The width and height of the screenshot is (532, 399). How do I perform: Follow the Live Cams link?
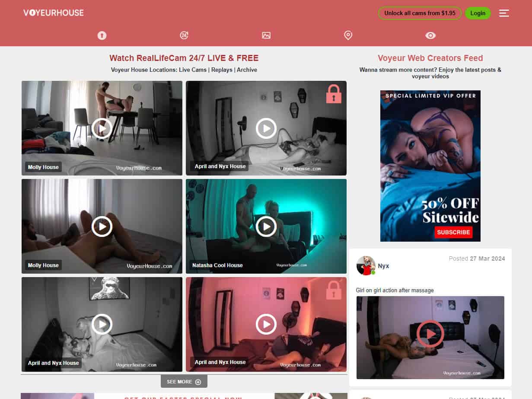[193, 70]
